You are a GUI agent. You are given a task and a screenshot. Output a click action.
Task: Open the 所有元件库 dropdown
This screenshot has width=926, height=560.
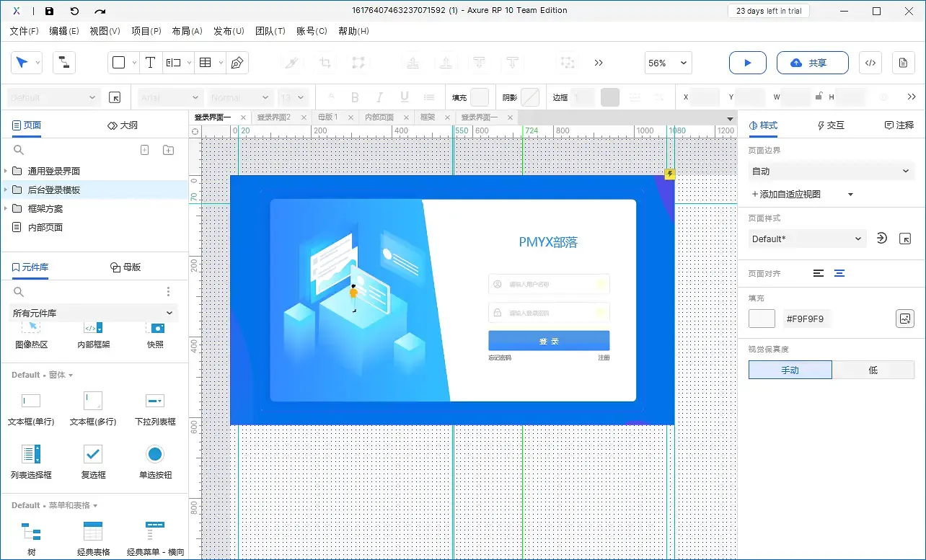(x=94, y=312)
